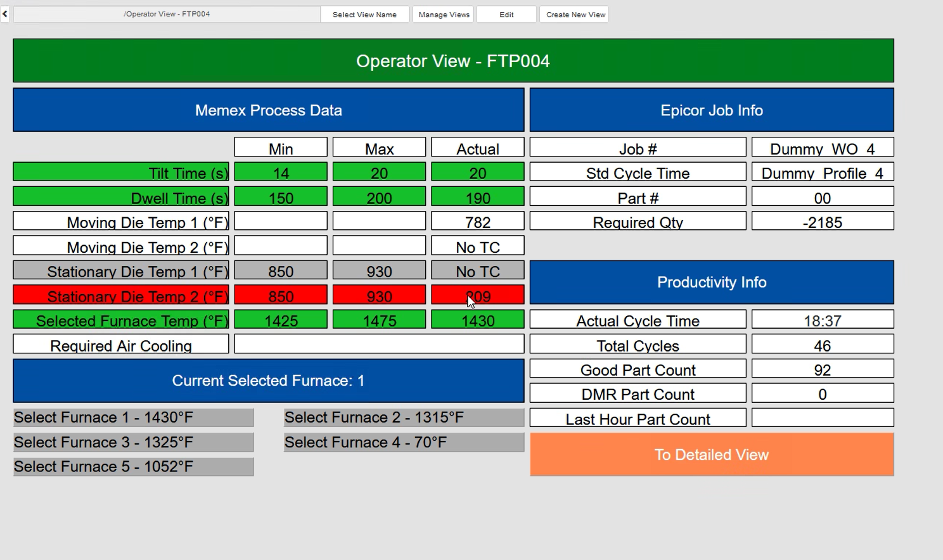Click the Epicor Job Info header
Image resolution: width=943 pixels, height=560 pixels.
tap(711, 110)
